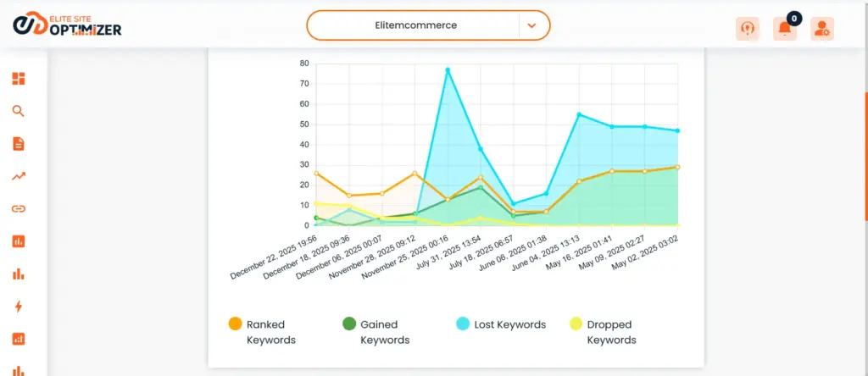
Task: Click the magnifying glass search sidebar icon
Action: point(19,111)
